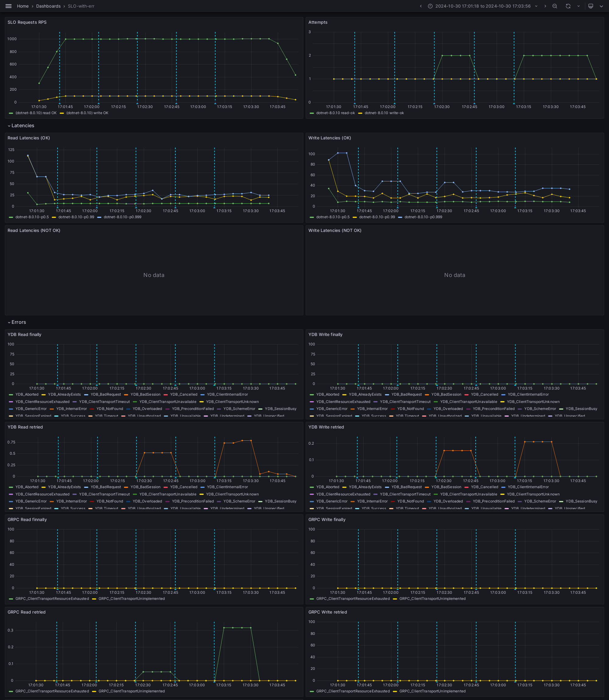The width and height of the screenshot is (609, 700).
Task: Toggle YDB_GenericError in YDB Write finally legend
Action: (332, 409)
